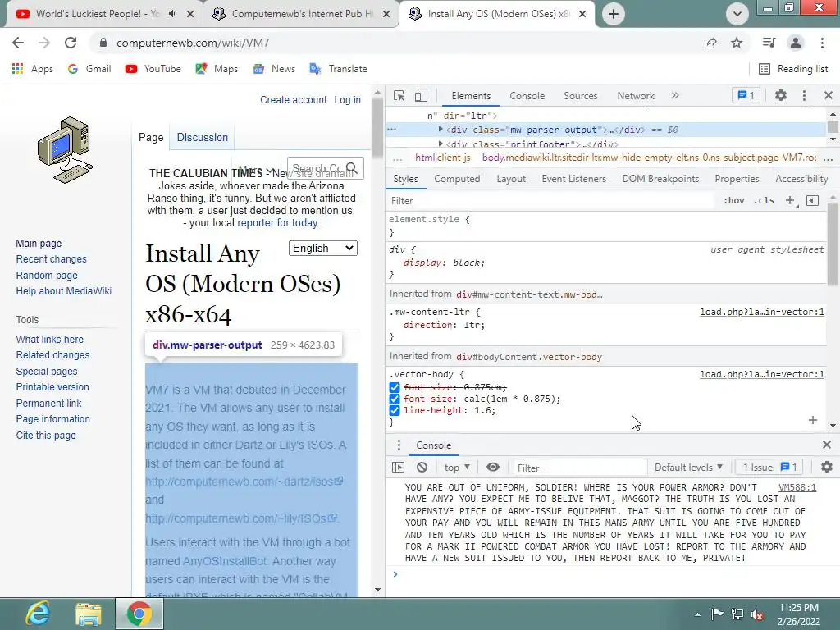Open the Apps bookmarks shortcut
Viewport: 840px width, 630px height.
coord(33,69)
